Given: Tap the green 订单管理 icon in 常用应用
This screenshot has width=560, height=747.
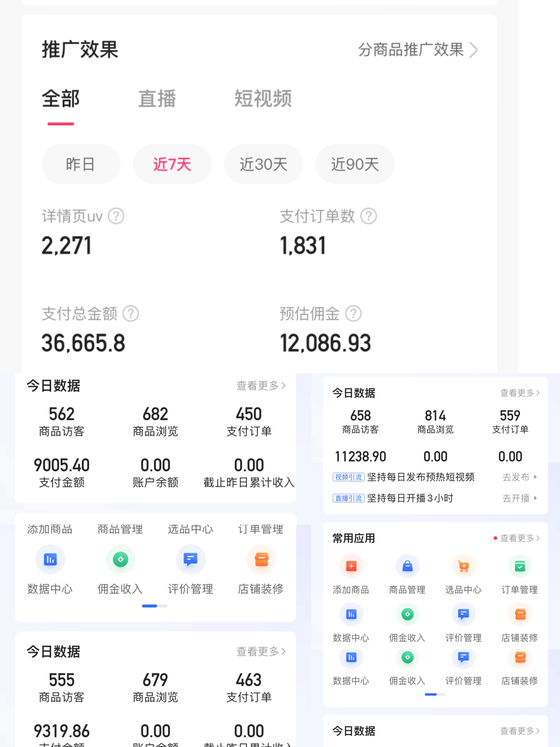Looking at the screenshot, I should [x=520, y=566].
